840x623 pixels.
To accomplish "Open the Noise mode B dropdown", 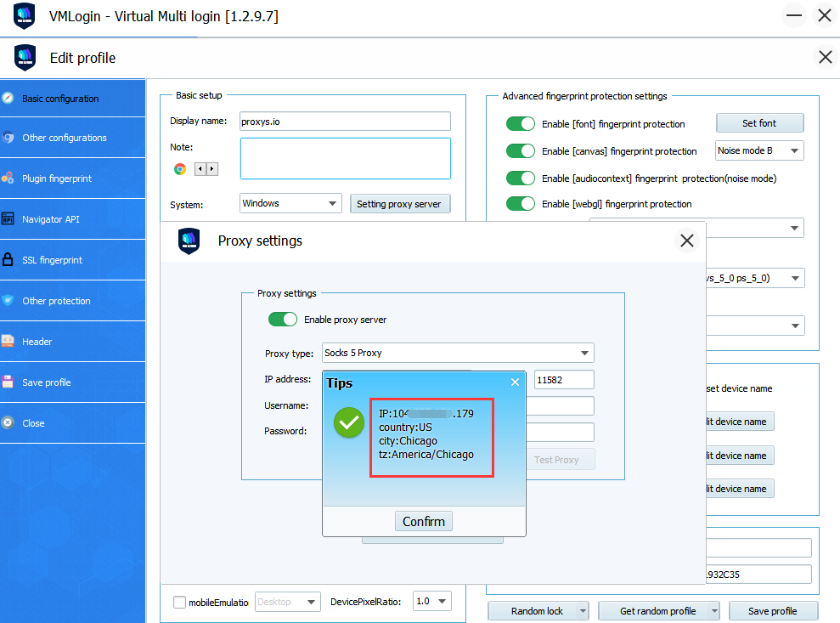I will (x=759, y=151).
